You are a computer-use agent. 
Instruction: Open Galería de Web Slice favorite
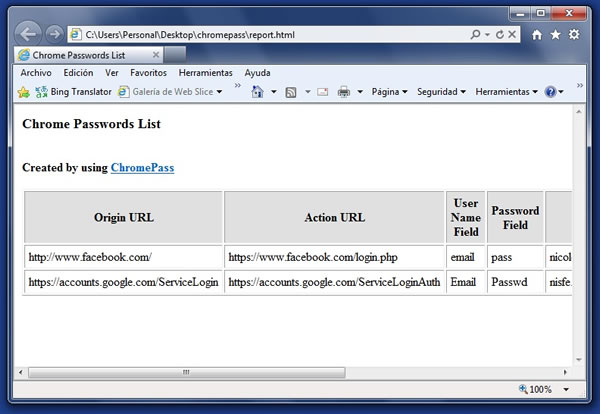click(166, 92)
